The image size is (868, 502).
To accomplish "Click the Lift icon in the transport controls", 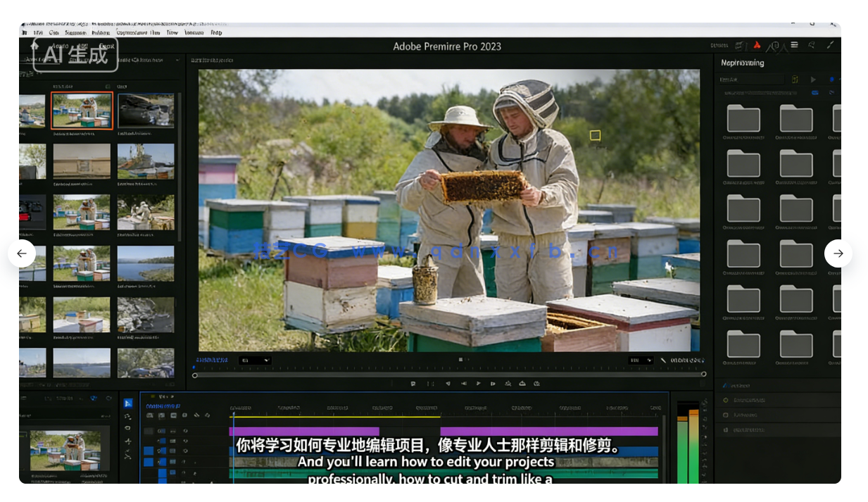I will click(508, 384).
